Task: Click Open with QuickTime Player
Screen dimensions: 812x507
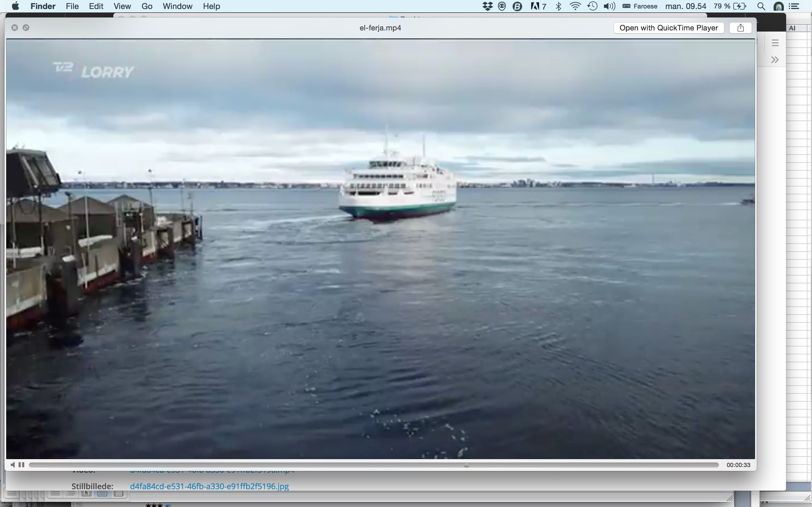Action: [x=668, y=28]
